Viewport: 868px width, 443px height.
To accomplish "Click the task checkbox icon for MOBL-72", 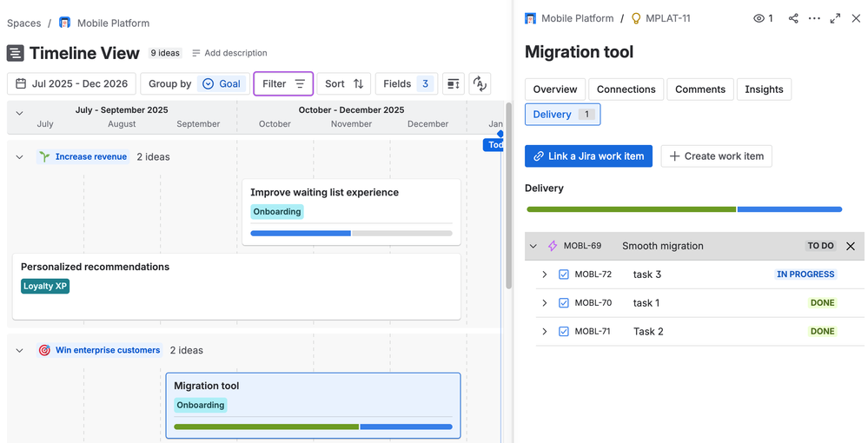I will (x=564, y=274).
